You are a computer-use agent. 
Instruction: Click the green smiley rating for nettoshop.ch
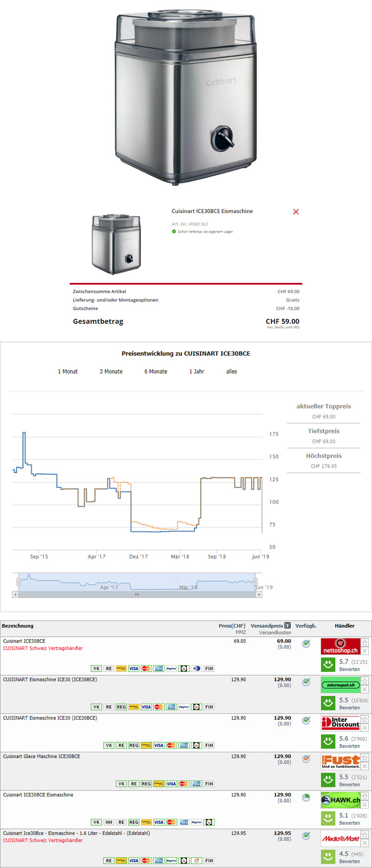(328, 665)
